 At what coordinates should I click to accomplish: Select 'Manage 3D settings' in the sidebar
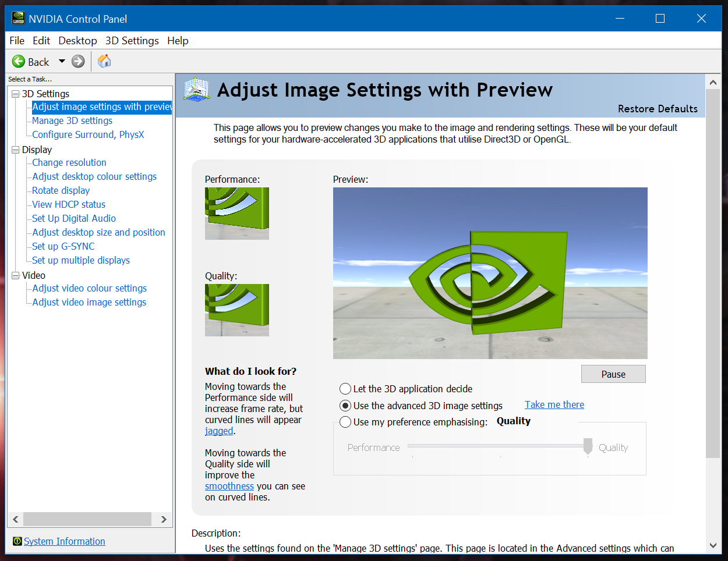pyautogui.click(x=72, y=120)
